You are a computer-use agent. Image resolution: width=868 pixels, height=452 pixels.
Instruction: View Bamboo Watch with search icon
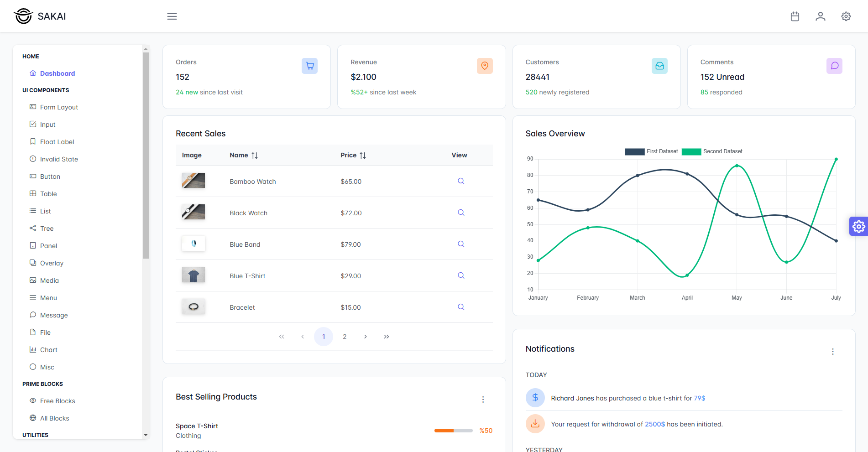pyautogui.click(x=461, y=181)
